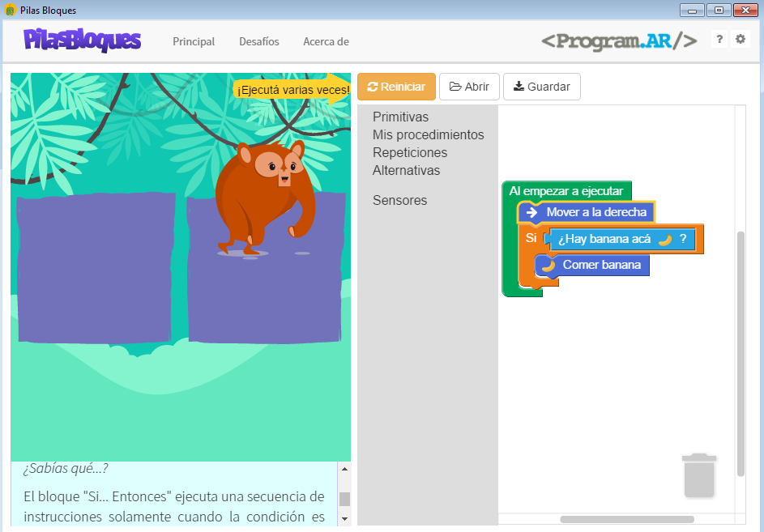Expand Mis procedimientos category
Viewport: 764px width, 532px height.
tap(429, 135)
